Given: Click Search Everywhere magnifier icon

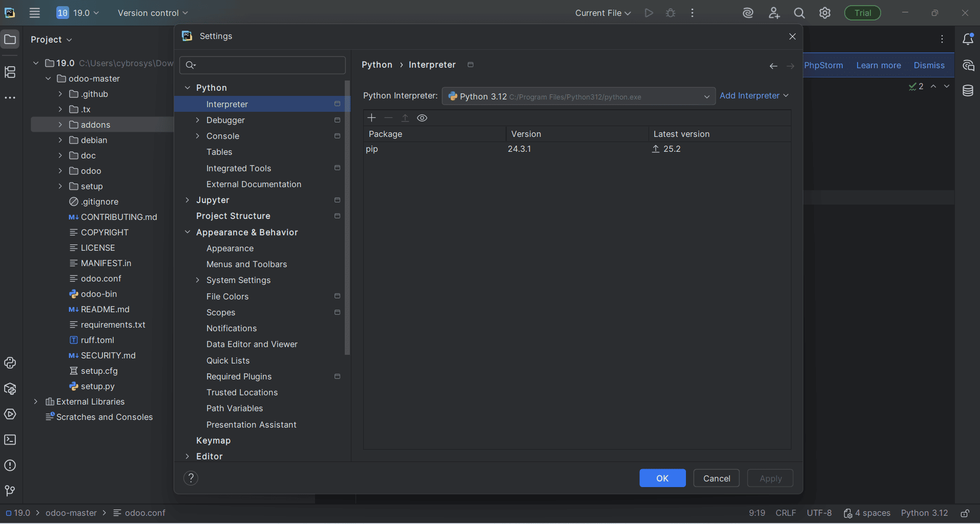Looking at the screenshot, I should tap(799, 13).
